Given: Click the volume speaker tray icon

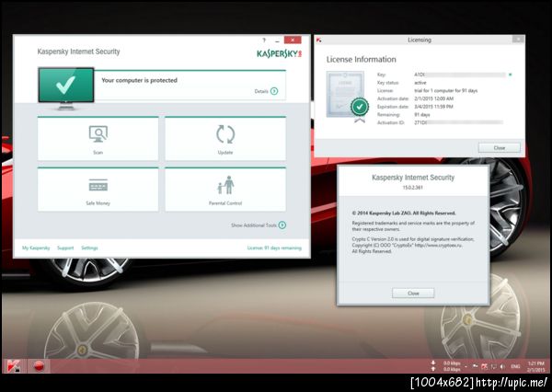Looking at the screenshot, I should click(x=502, y=366).
